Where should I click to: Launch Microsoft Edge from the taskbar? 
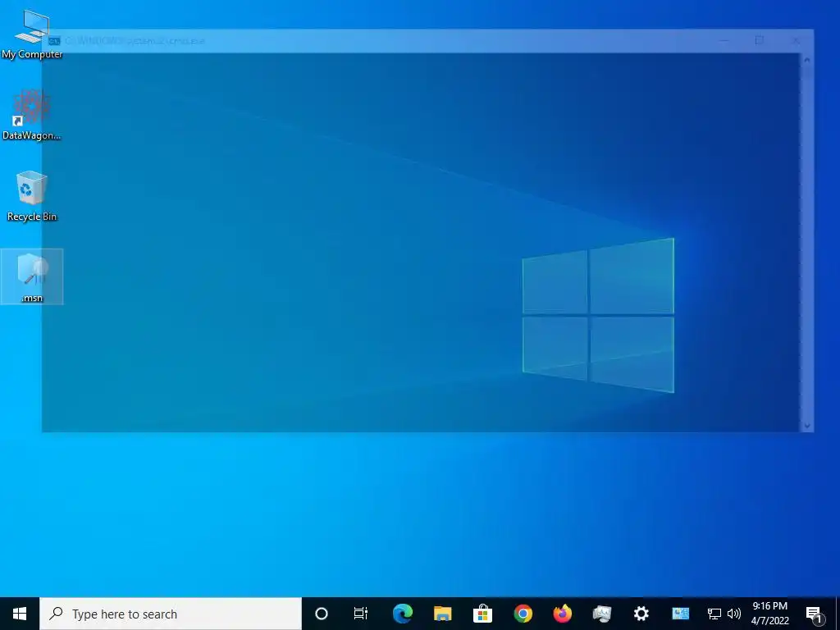(x=403, y=614)
